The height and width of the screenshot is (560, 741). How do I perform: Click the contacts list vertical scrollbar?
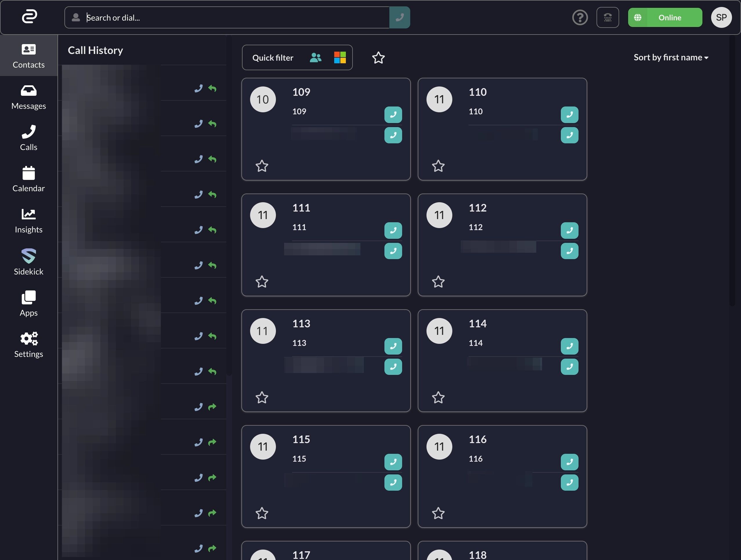(732, 167)
